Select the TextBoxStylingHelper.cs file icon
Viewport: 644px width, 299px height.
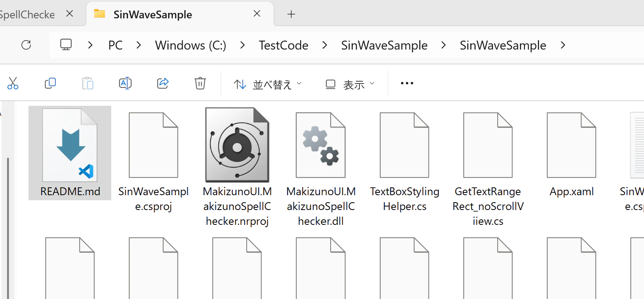(x=404, y=145)
